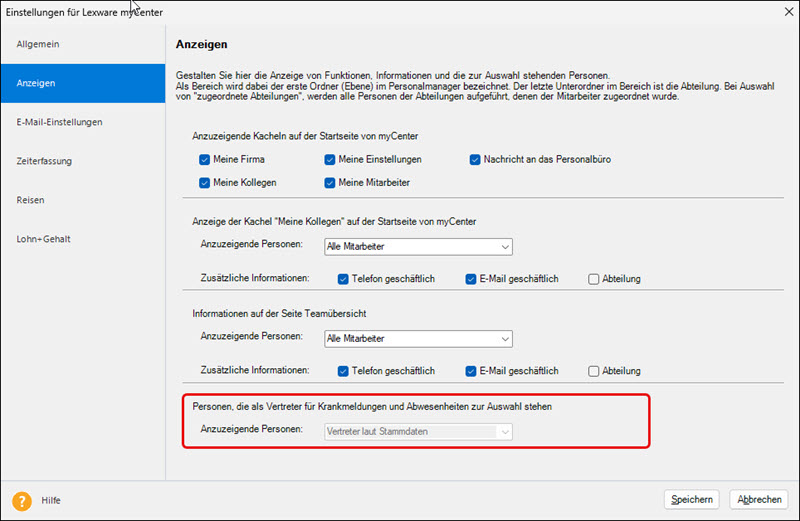Uncheck the Meine Mitarbeiter checkbox

pos(330,182)
